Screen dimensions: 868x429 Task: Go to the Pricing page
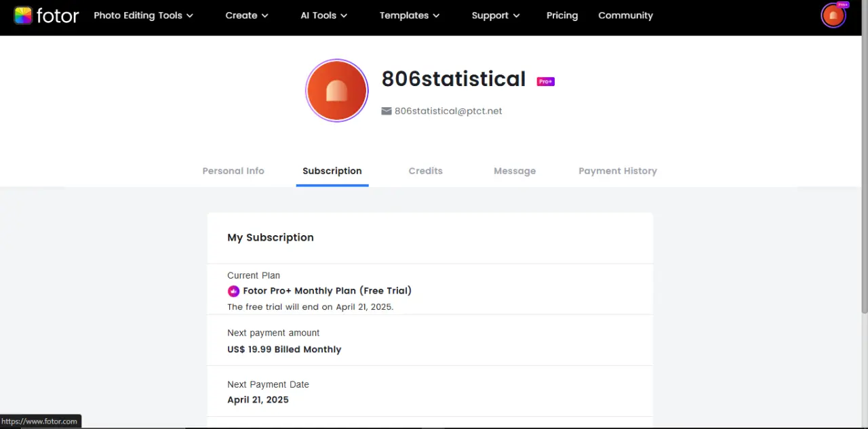(x=562, y=16)
